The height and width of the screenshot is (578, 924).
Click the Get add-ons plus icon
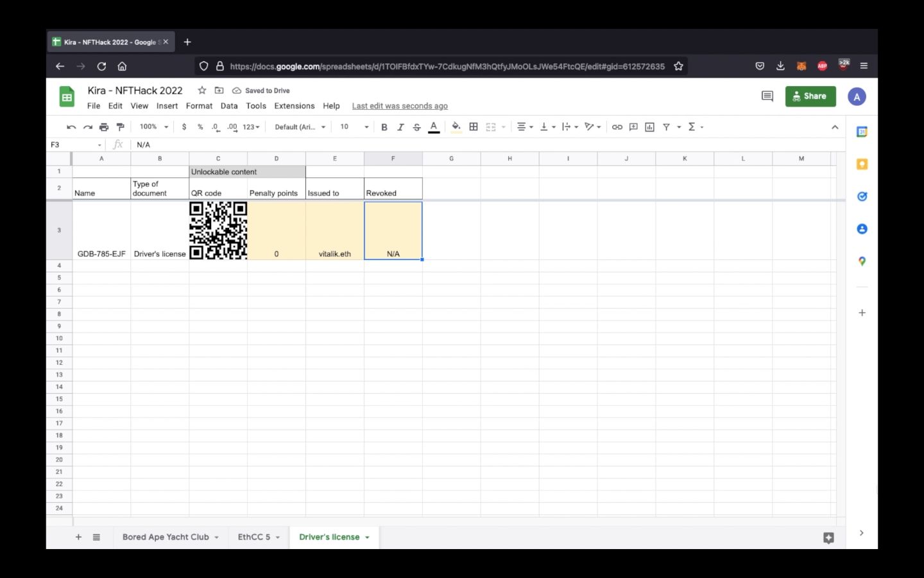click(x=862, y=313)
